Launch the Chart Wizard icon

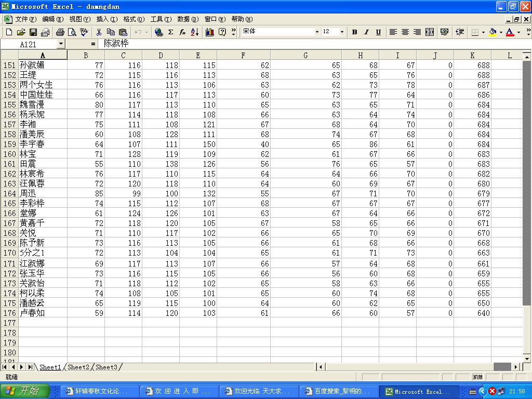click(210, 32)
